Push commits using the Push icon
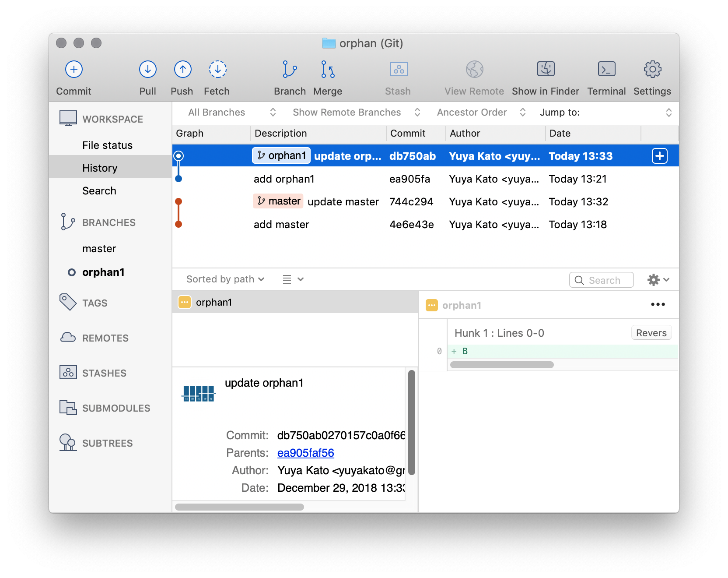This screenshot has width=728, height=578. pyautogui.click(x=182, y=69)
